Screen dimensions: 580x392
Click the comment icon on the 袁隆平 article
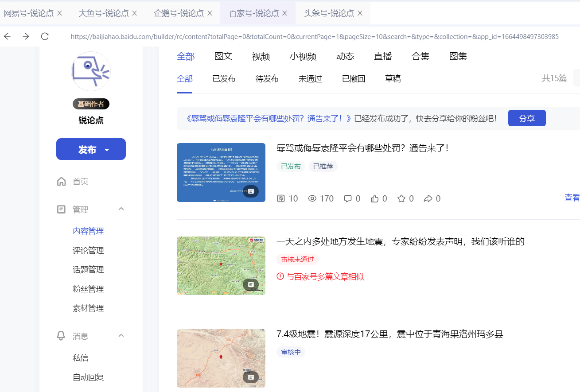347,198
